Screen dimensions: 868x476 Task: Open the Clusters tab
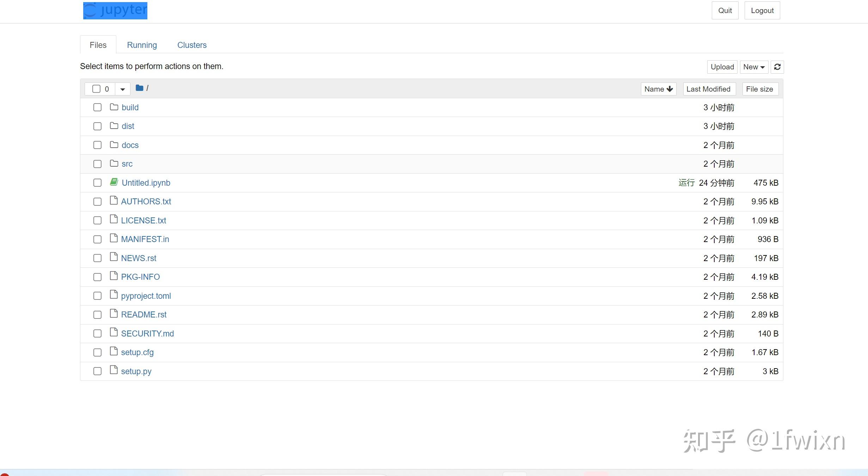click(192, 45)
